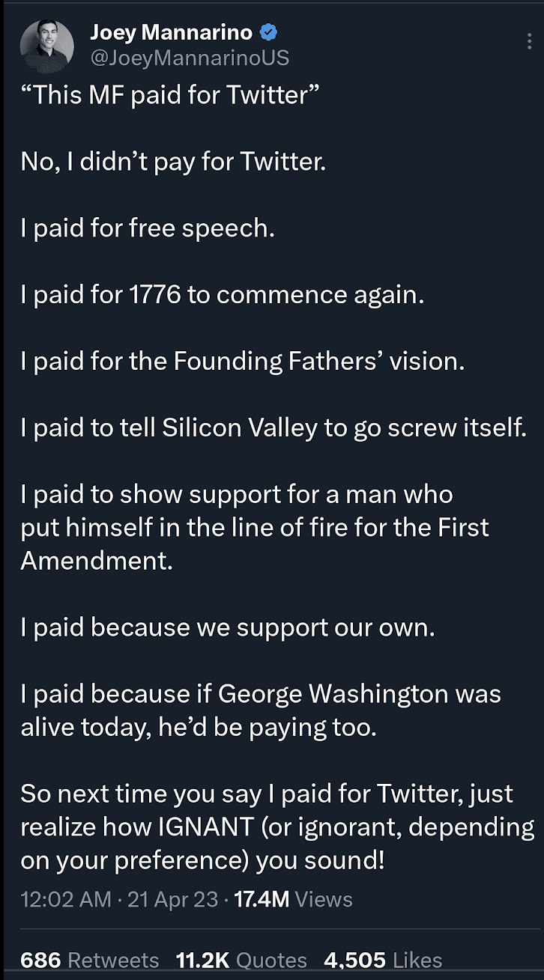Show the 686 Retweets list
This screenshot has height=980, width=544.
coord(90,961)
